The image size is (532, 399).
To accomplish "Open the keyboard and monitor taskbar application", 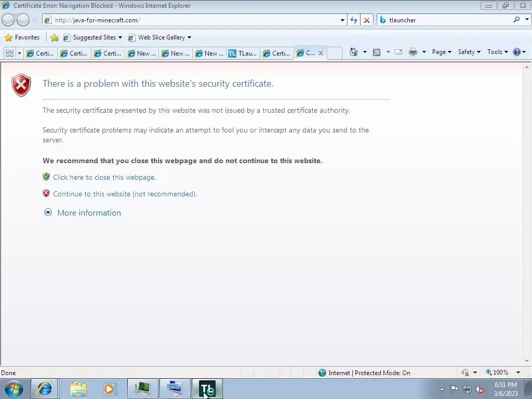I will click(x=175, y=389).
